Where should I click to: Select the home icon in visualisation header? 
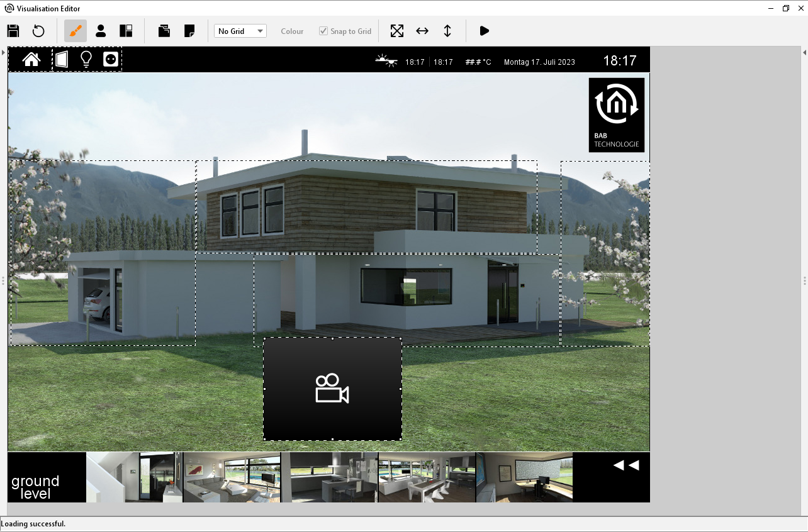pos(31,60)
